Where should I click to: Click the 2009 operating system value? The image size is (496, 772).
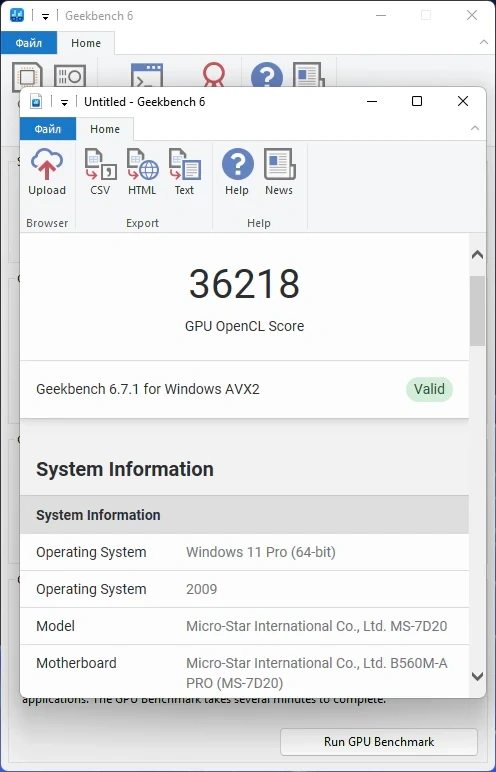click(201, 589)
